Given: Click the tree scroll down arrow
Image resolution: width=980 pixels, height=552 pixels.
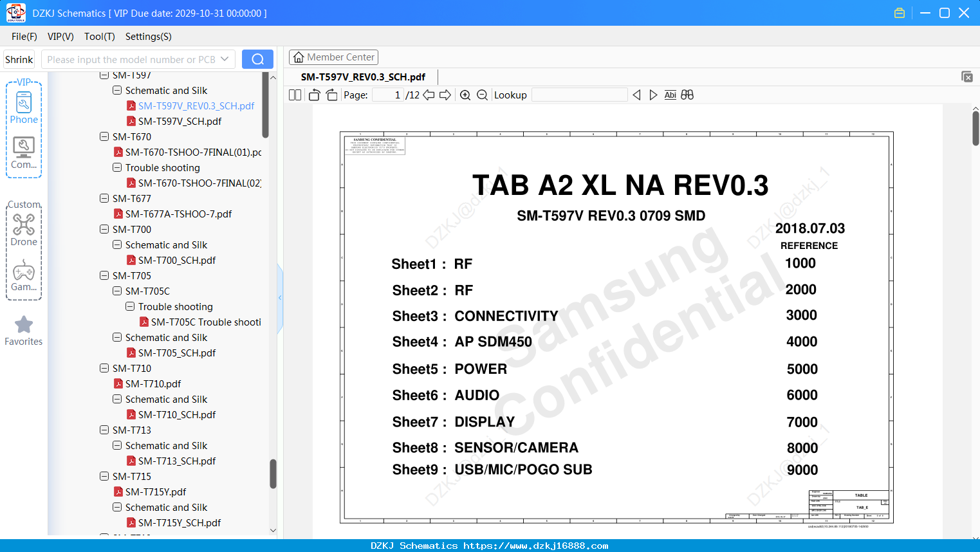Looking at the screenshot, I should point(273,531).
